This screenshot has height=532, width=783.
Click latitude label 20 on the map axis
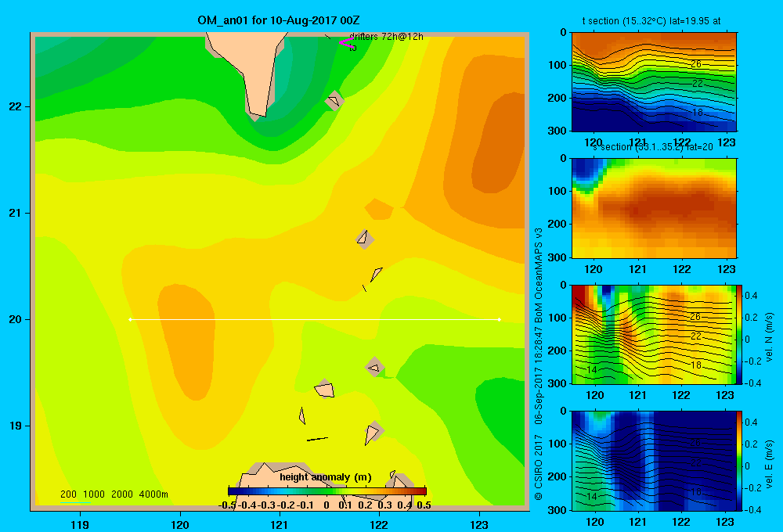tap(16, 319)
